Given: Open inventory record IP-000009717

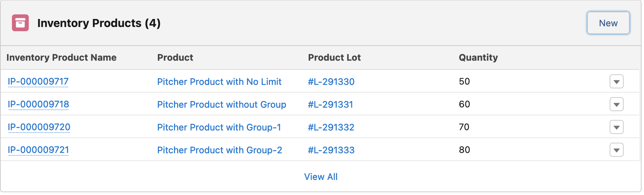Looking at the screenshot, I should 38,82.
